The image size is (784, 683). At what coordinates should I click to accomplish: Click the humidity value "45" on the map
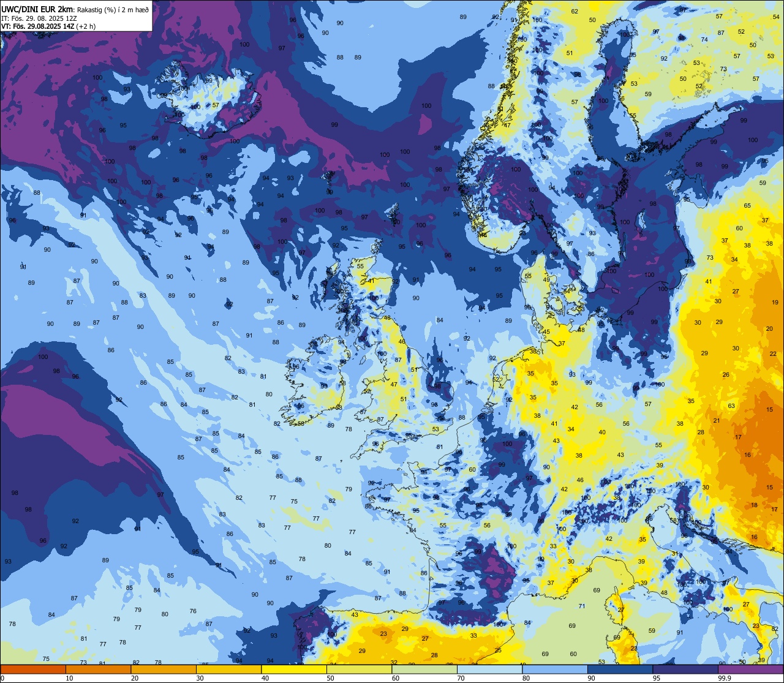(547, 332)
